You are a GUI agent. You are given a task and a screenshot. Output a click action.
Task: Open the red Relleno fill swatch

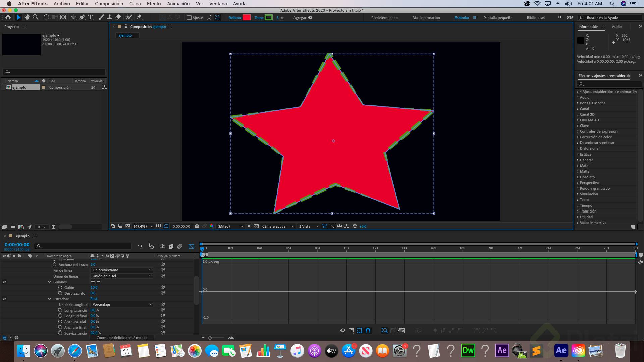(247, 18)
